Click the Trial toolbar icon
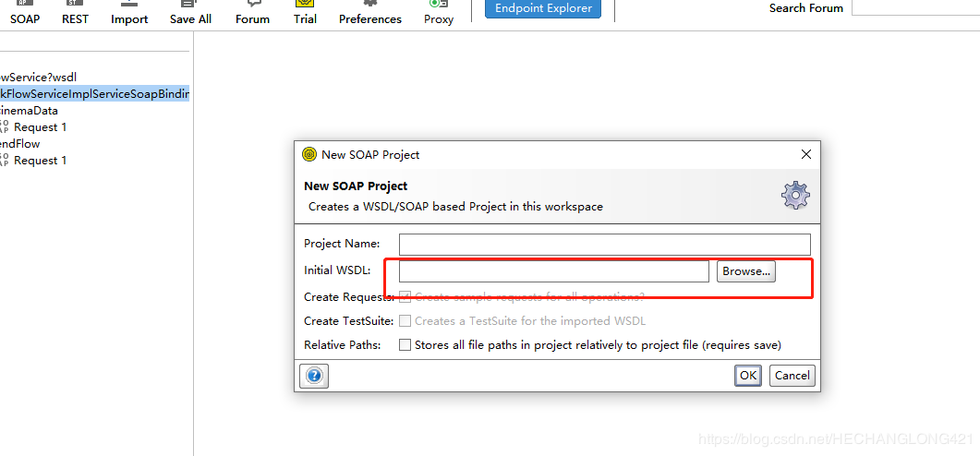 pos(305,13)
